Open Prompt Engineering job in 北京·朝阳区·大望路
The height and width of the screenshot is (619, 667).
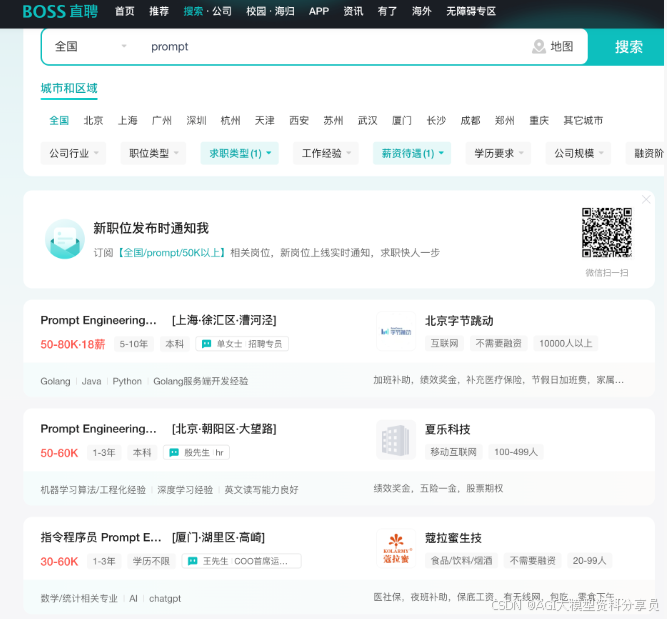(x=158, y=429)
